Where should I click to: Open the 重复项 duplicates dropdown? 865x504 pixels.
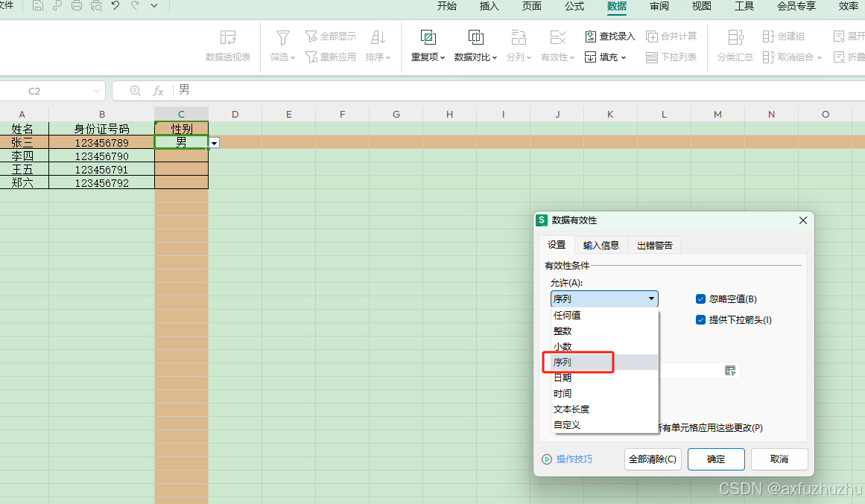[x=428, y=45]
